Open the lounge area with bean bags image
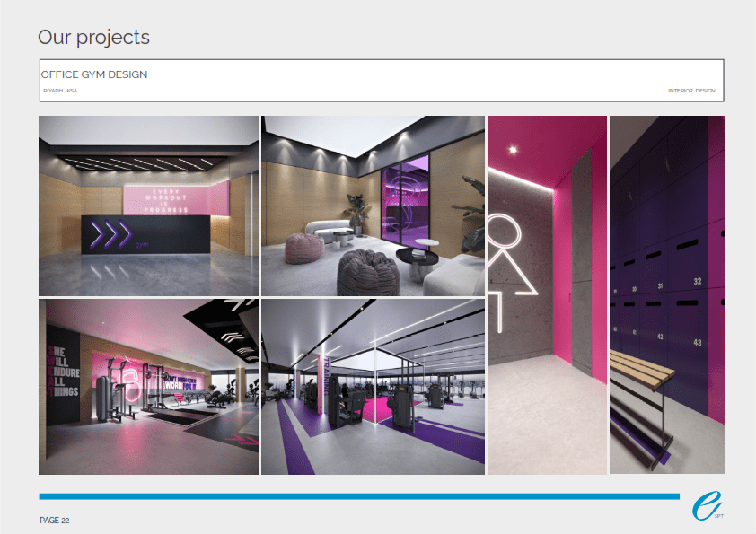Screen dimensions: 756x534 pos(372,206)
